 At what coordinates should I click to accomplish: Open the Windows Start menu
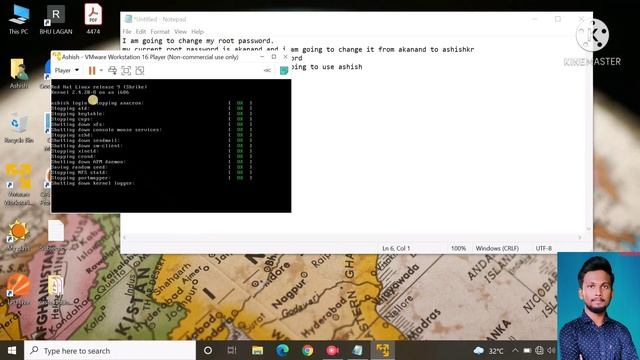pyautogui.click(x=12, y=351)
